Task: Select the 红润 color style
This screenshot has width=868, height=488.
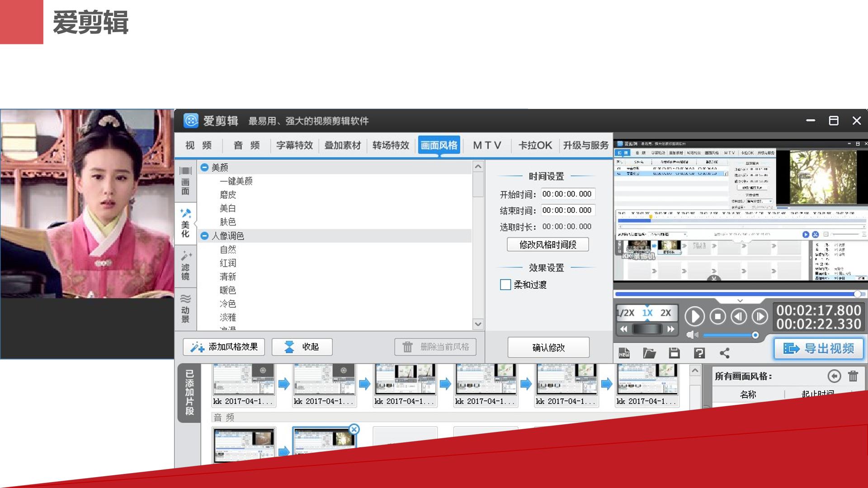Action: pyautogui.click(x=228, y=263)
